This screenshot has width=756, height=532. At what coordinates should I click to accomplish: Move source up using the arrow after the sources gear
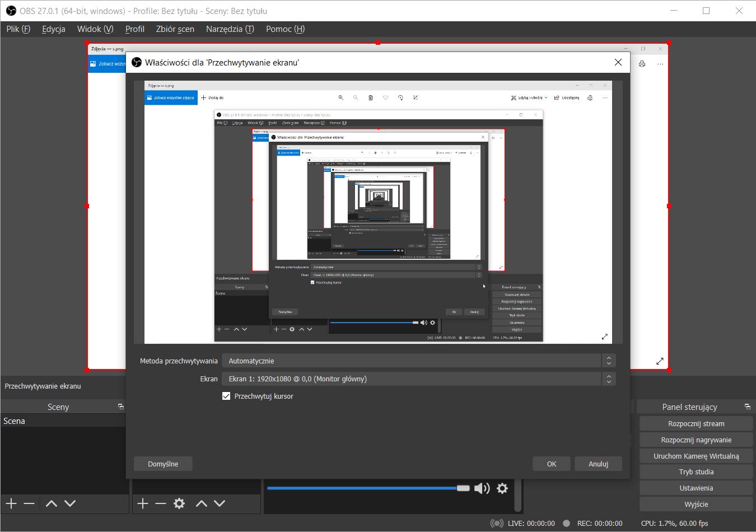point(202,503)
